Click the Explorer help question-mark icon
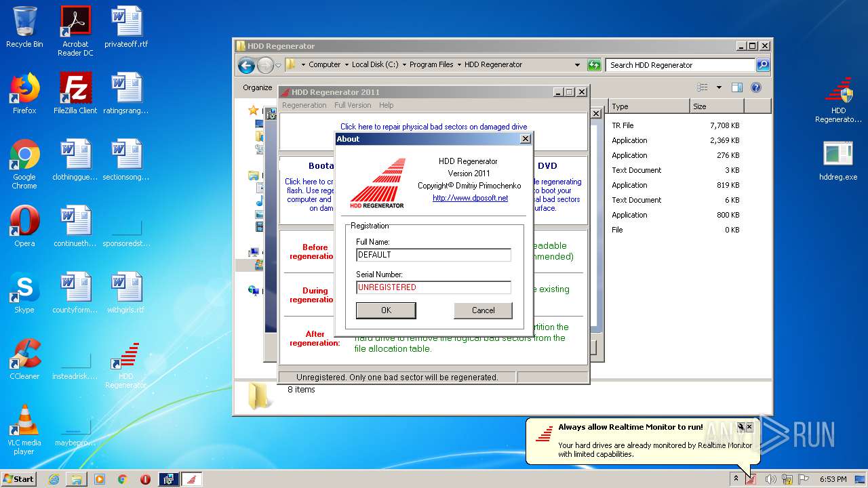 click(x=756, y=87)
